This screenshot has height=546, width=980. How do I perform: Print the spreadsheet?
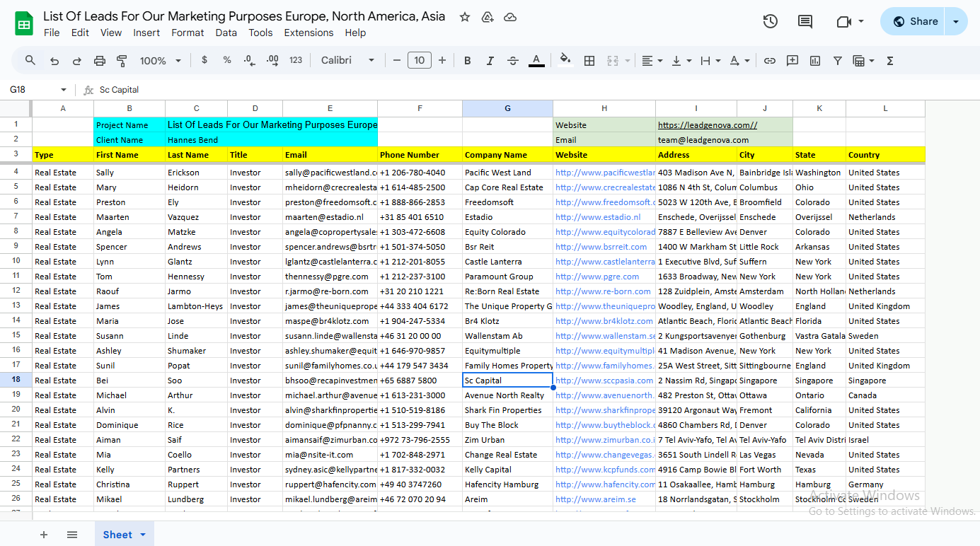[x=100, y=61]
